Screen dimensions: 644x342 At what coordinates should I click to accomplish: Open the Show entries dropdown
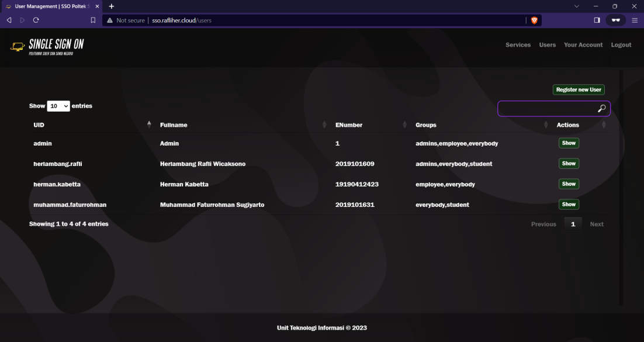point(57,106)
